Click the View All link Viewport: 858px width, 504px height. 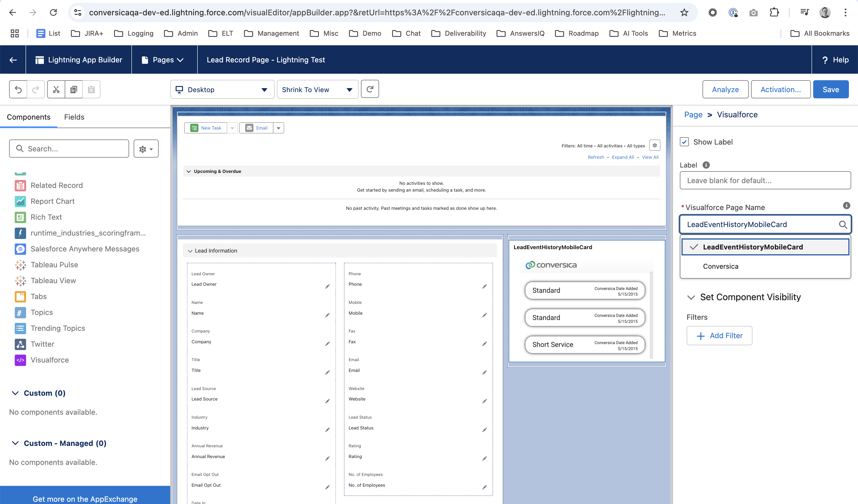pyautogui.click(x=650, y=157)
